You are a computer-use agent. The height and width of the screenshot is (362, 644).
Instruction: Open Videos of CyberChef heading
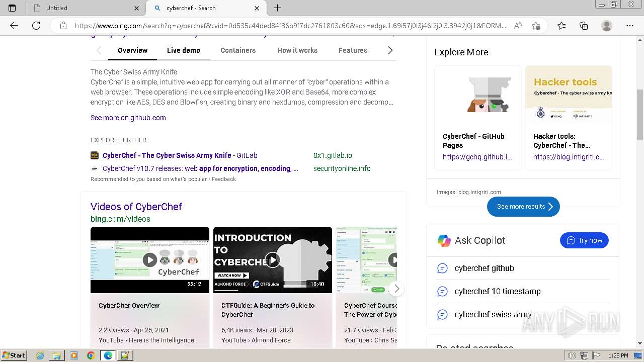(136, 207)
